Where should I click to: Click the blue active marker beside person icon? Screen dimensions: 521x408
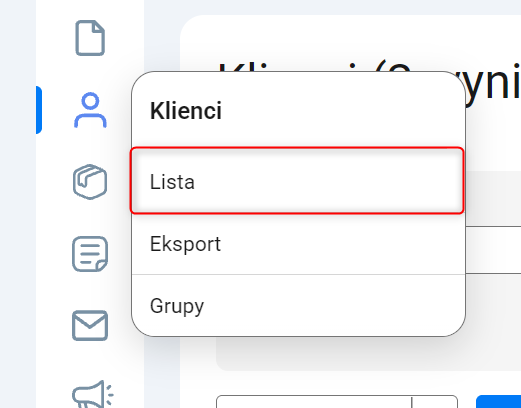coord(39,110)
